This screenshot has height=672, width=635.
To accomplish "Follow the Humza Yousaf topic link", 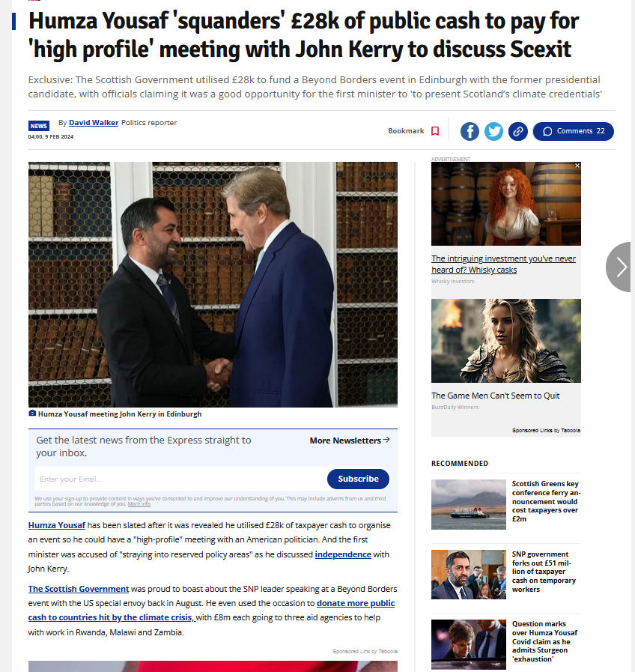I will point(57,525).
